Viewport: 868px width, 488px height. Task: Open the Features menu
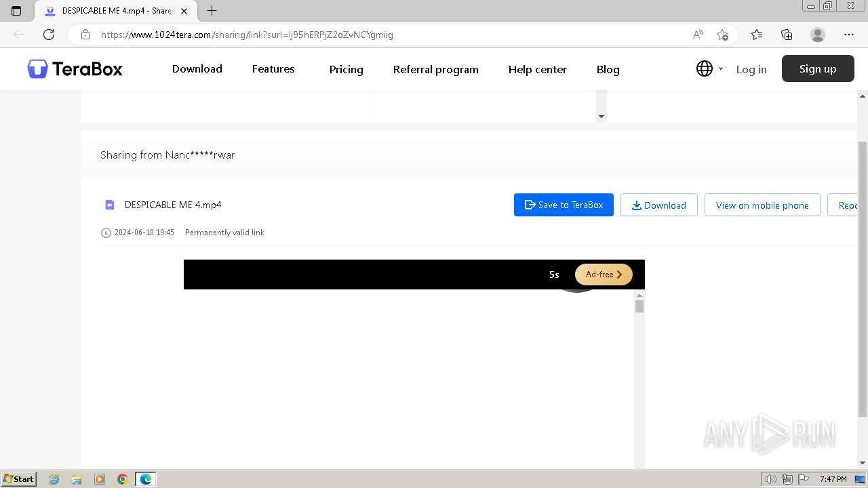coord(273,69)
